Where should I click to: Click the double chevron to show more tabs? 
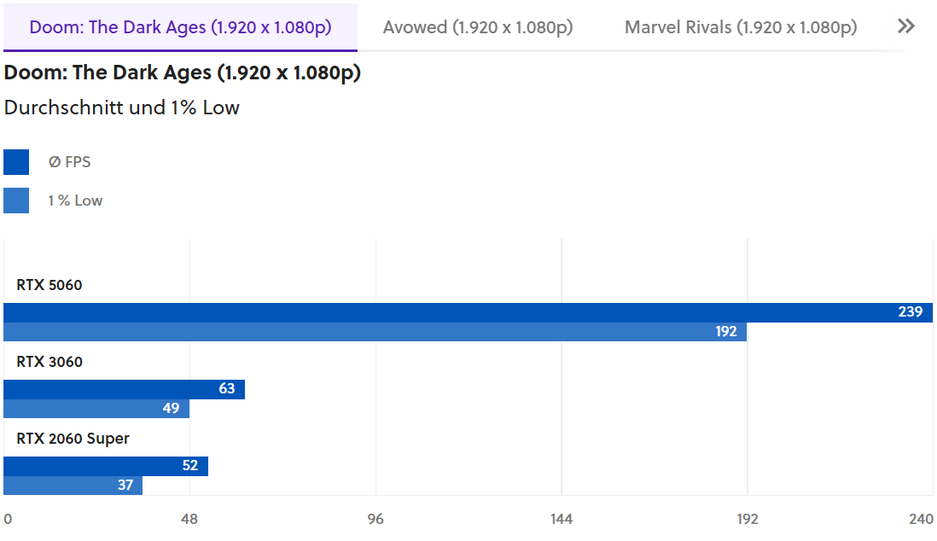[906, 27]
